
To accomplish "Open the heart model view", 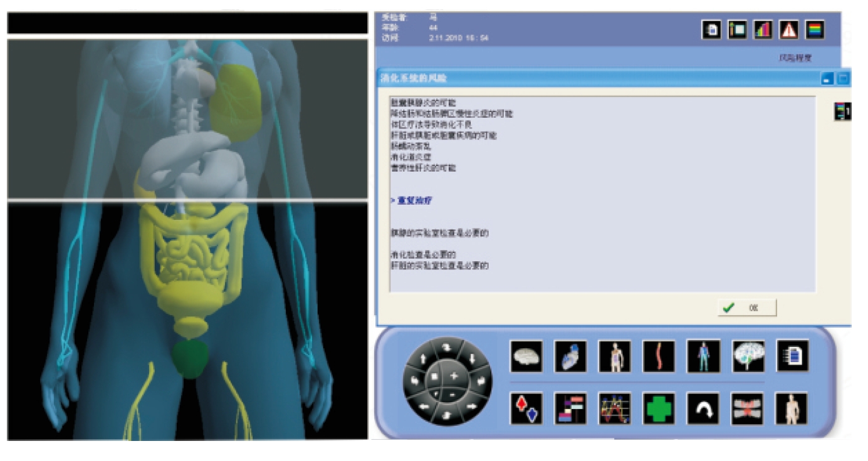I will coord(570,356).
